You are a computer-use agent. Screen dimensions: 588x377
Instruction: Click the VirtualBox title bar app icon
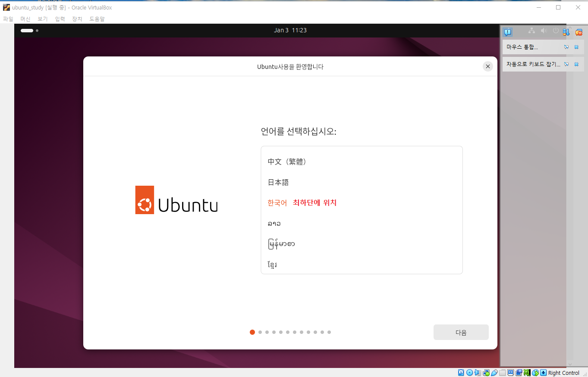tap(6, 7)
